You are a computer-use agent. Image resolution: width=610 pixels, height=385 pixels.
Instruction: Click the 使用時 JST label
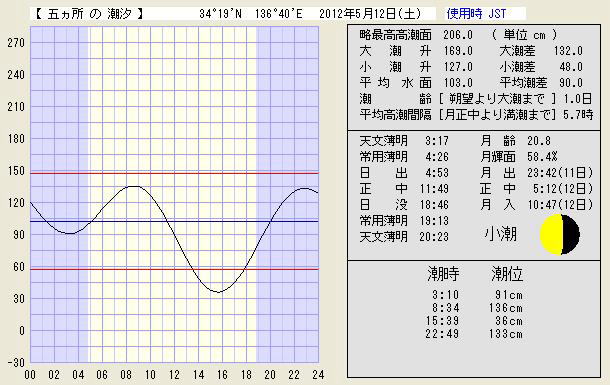[x=477, y=14]
